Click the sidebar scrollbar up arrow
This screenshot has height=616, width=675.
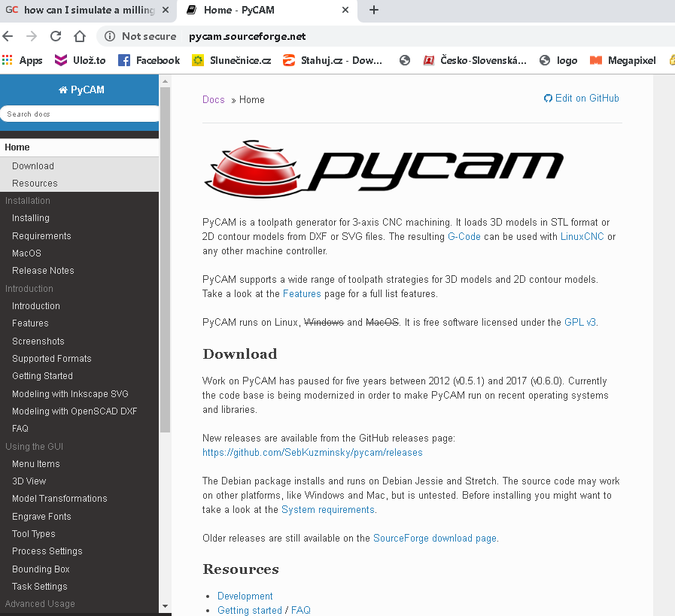[x=165, y=81]
